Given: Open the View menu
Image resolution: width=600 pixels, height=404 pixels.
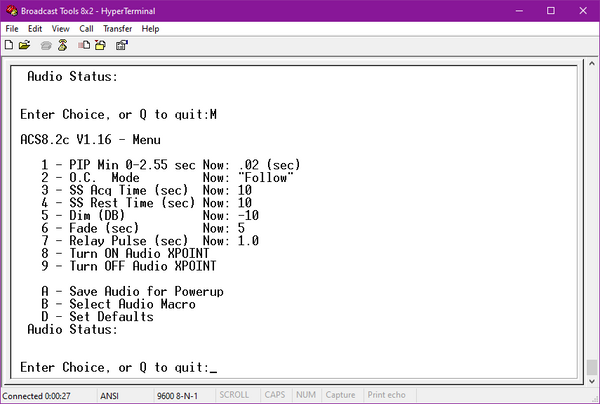Looking at the screenshot, I should coord(60,29).
